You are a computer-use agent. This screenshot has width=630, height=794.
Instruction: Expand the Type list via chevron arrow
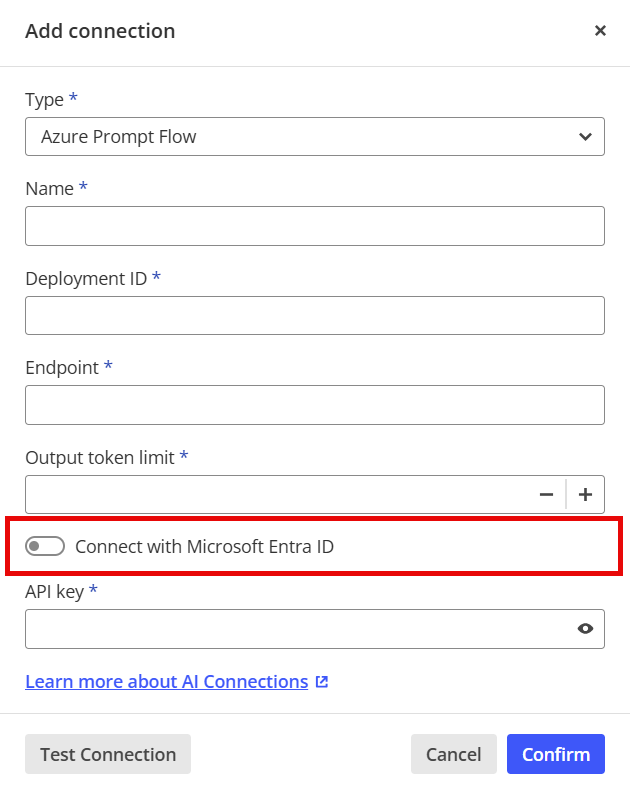[585, 137]
